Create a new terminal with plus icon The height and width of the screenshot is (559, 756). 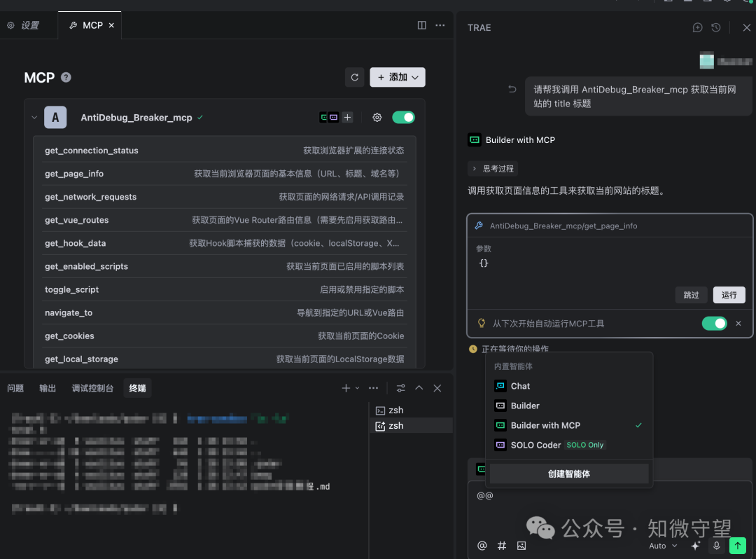click(x=346, y=388)
